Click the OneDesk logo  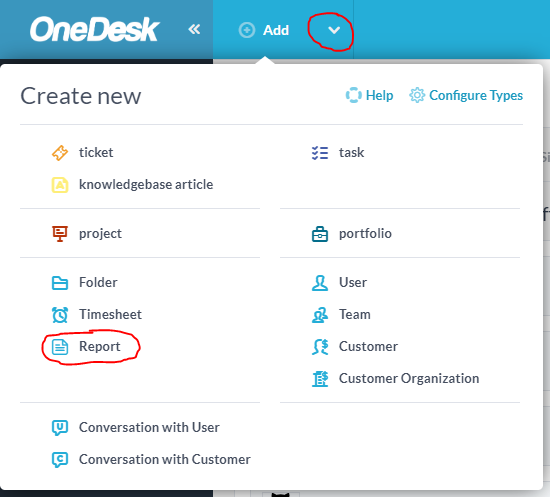coord(94,30)
